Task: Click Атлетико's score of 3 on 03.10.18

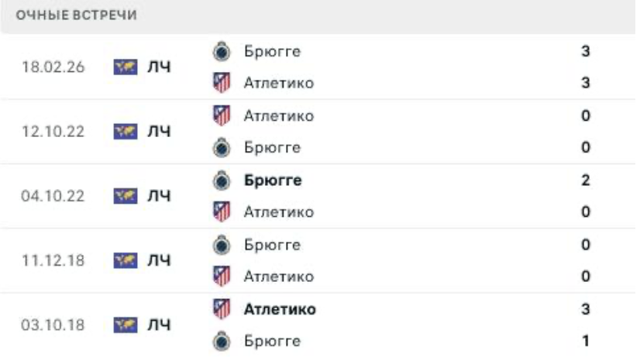Action: [586, 309]
